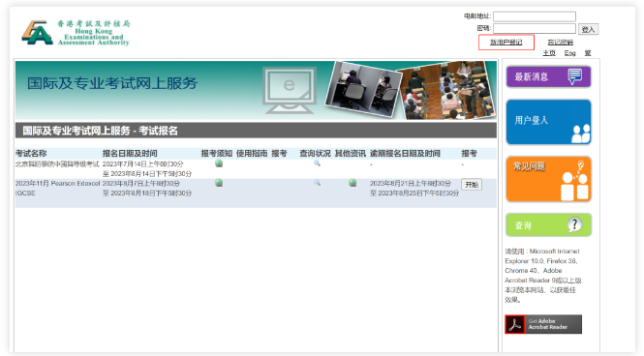This screenshot has width=644, height=356.
Task: Click status search magnifier in 北京舞蹈 exam row
Action: [x=317, y=163]
